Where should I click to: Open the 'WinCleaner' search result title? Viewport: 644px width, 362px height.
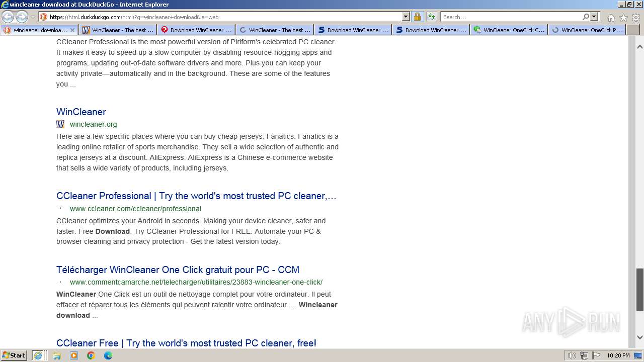tap(81, 112)
